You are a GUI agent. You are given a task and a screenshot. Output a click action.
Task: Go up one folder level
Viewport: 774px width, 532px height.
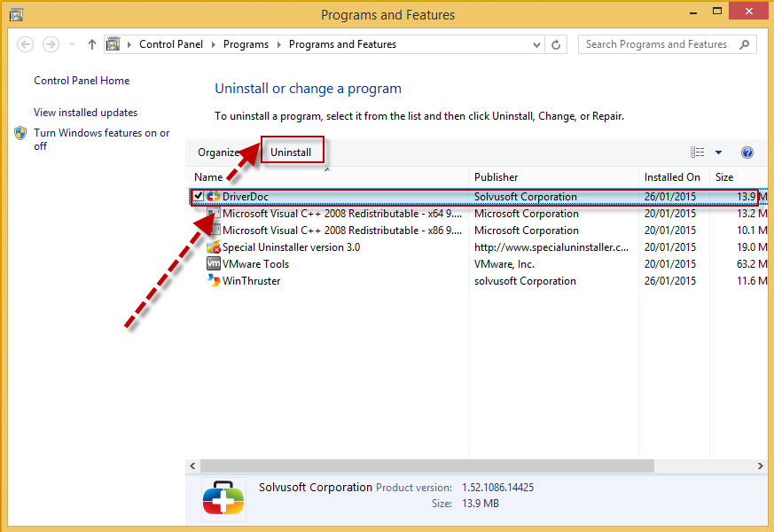(x=92, y=44)
